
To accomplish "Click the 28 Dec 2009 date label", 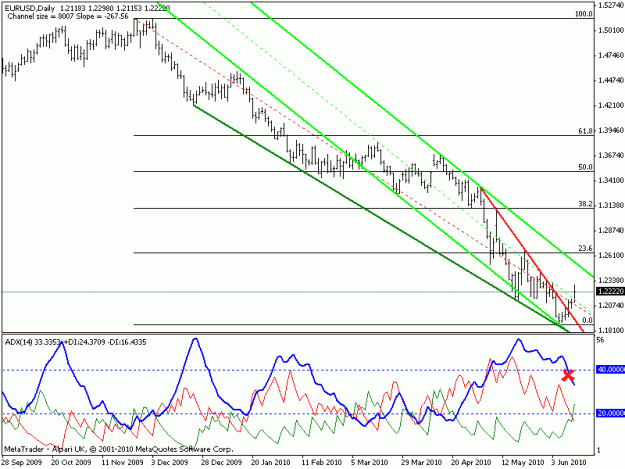I will pyautogui.click(x=221, y=462).
